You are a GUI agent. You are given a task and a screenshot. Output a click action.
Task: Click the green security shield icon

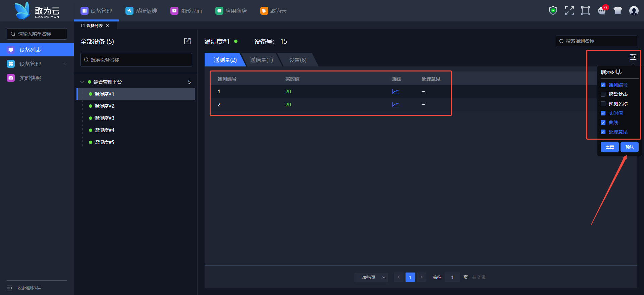[553, 11]
